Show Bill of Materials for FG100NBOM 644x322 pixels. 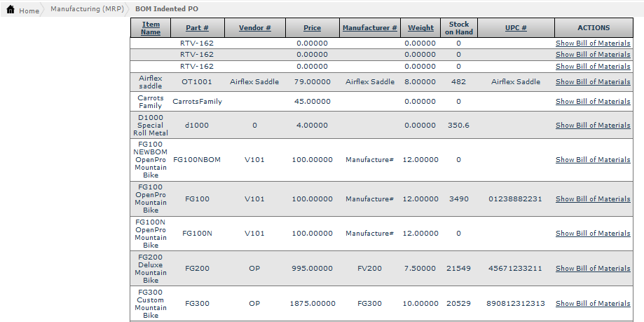[x=593, y=160]
